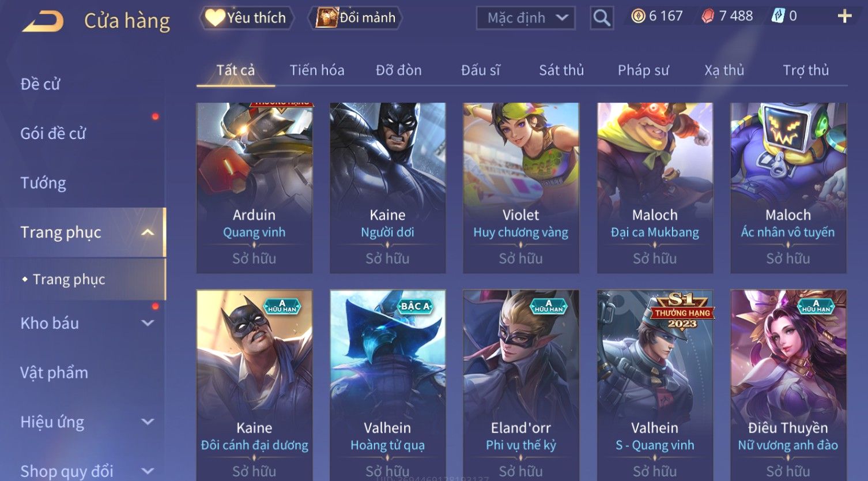Image resolution: width=868 pixels, height=481 pixels.
Task: Switch to the Tiến hóa tab
Action: coord(317,70)
